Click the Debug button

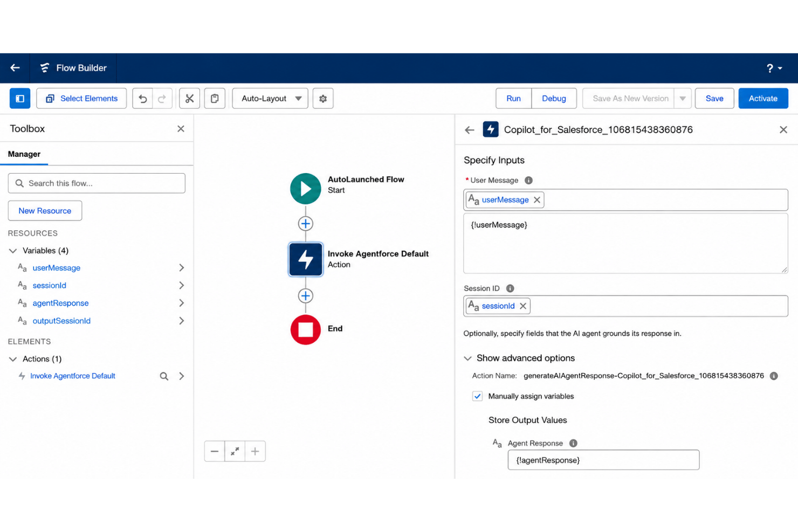pyautogui.click(x=554, y=99)
